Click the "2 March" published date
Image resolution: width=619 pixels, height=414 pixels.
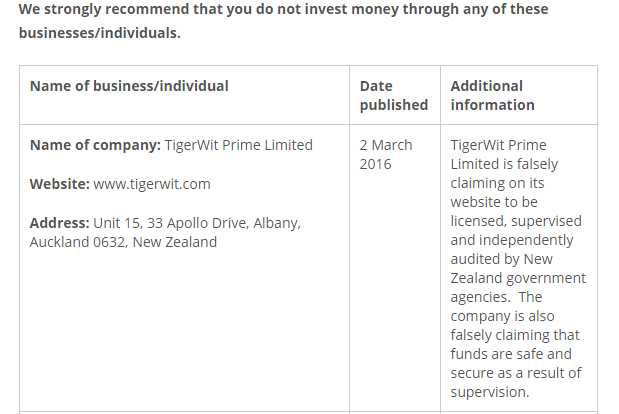pos(386,145)
